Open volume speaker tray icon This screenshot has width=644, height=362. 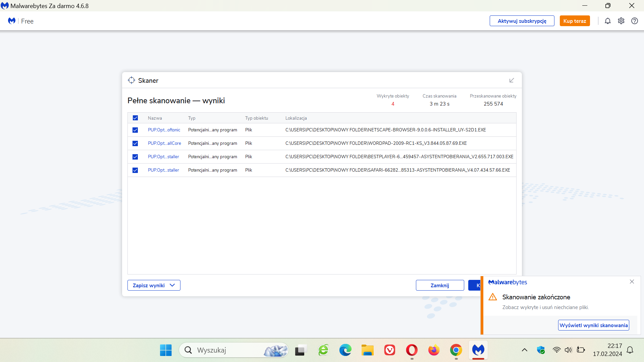click(x=568, y=350)
